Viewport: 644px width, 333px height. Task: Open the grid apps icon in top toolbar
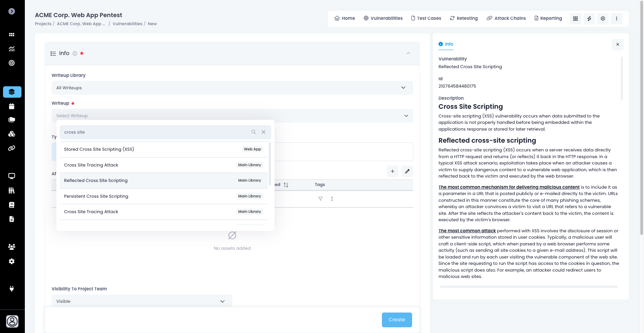point(575,18)
